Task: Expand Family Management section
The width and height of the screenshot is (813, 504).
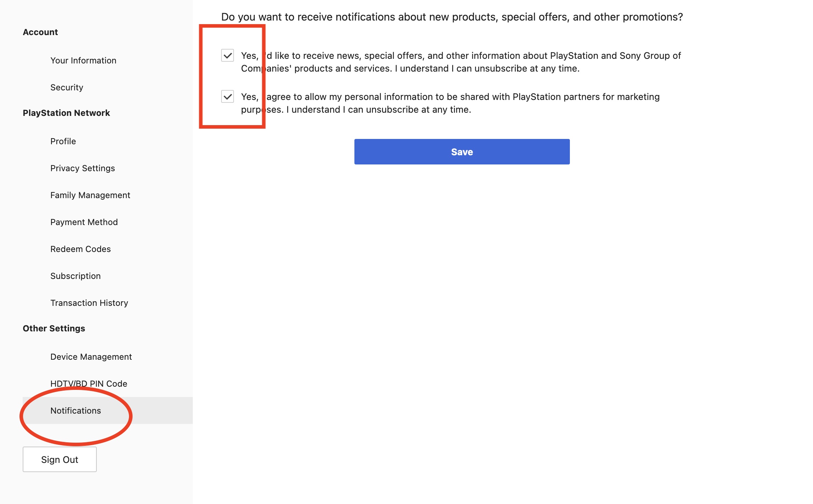Action: point(90,195)
